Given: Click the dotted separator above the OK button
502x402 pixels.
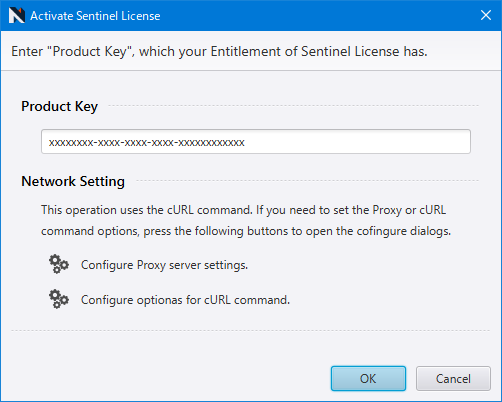Looking at the screenshot, I should (x=250, y=330).
